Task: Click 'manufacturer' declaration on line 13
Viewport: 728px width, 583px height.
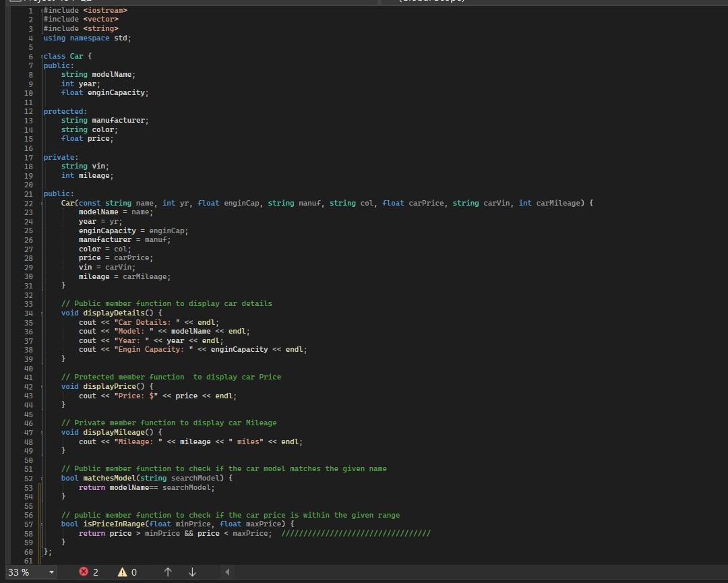Action: (119, 120)
